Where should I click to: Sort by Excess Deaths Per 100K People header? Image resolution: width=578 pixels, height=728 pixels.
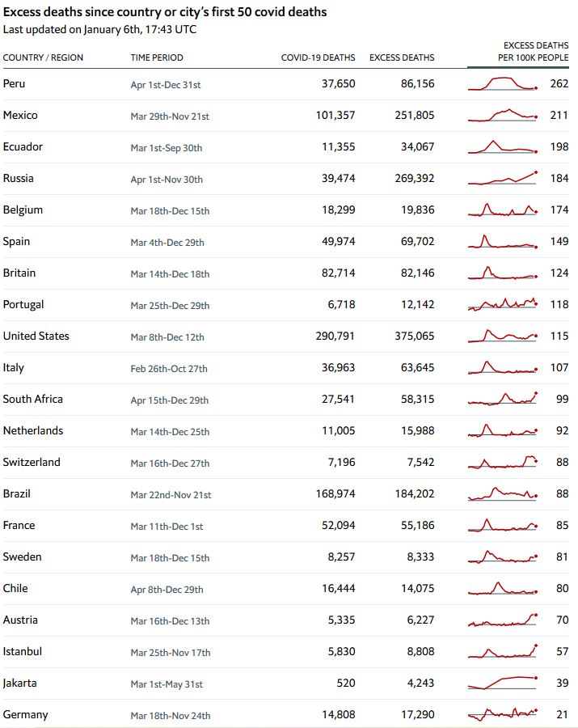click(x=535, y=52)
